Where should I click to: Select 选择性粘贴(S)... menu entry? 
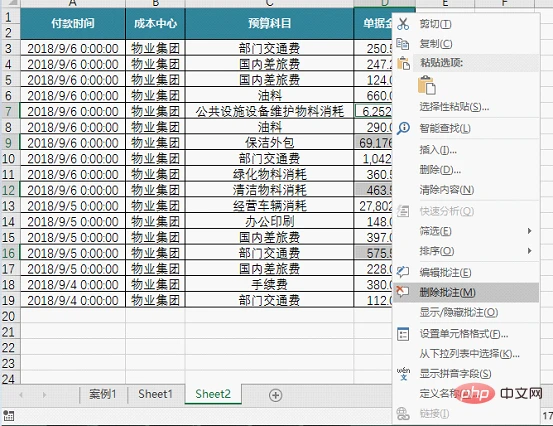click(454, 106)
